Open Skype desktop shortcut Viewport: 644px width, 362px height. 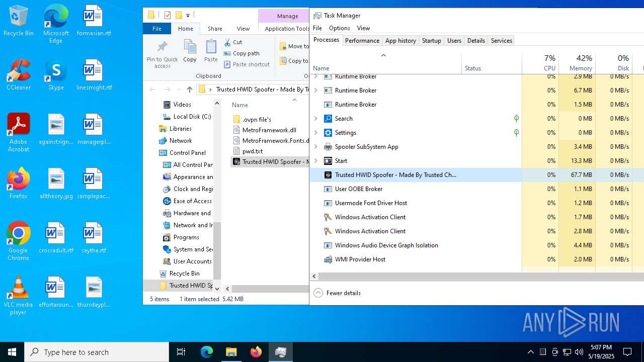coord(56,75)
